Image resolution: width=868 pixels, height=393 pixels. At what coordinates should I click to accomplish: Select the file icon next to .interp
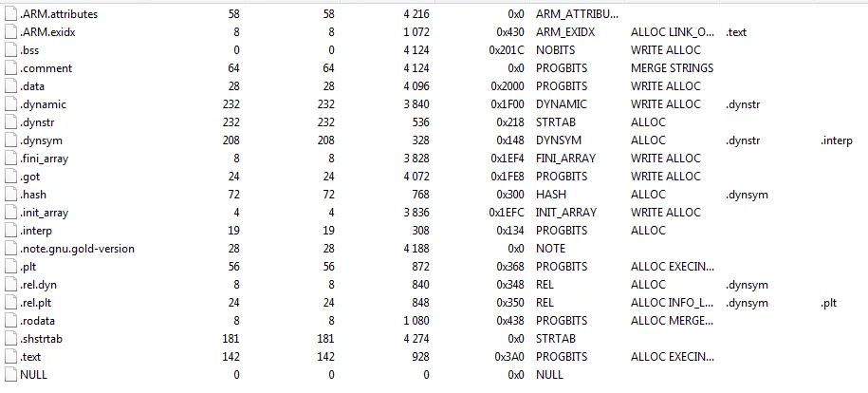(10, 231)
